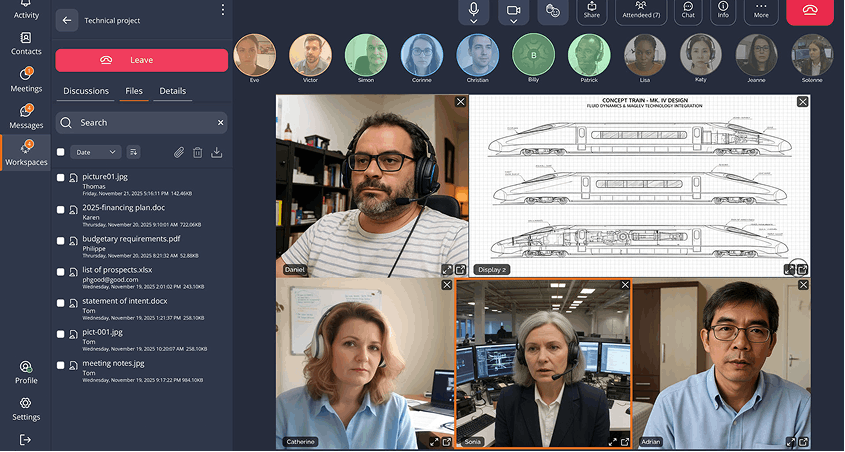Open the Share screen option
The image size is (845, 452).
click(x=592, y=10)
